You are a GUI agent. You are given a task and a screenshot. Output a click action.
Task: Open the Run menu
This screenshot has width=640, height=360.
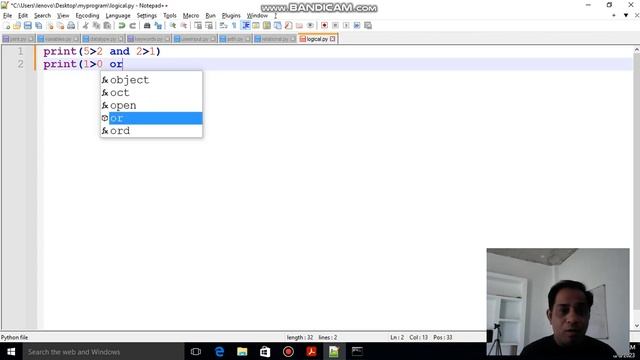(x=211, y=16)
